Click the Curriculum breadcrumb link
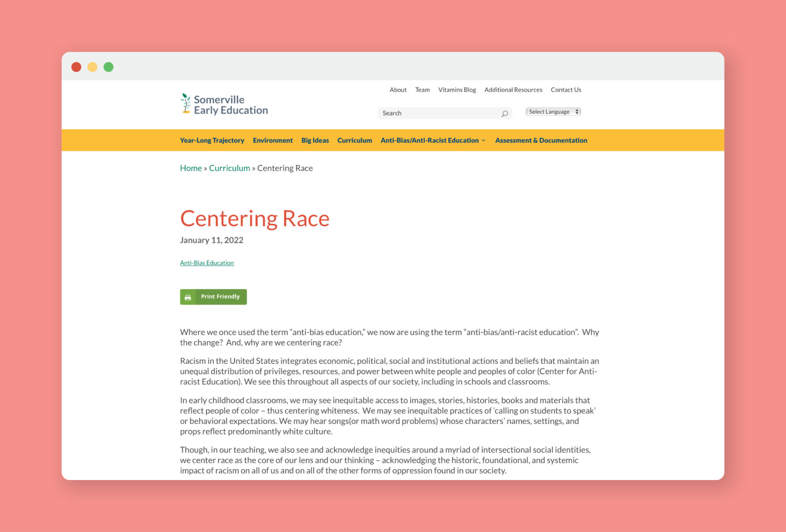Viewport: 786px width, 532px height. tap(230, 167)
